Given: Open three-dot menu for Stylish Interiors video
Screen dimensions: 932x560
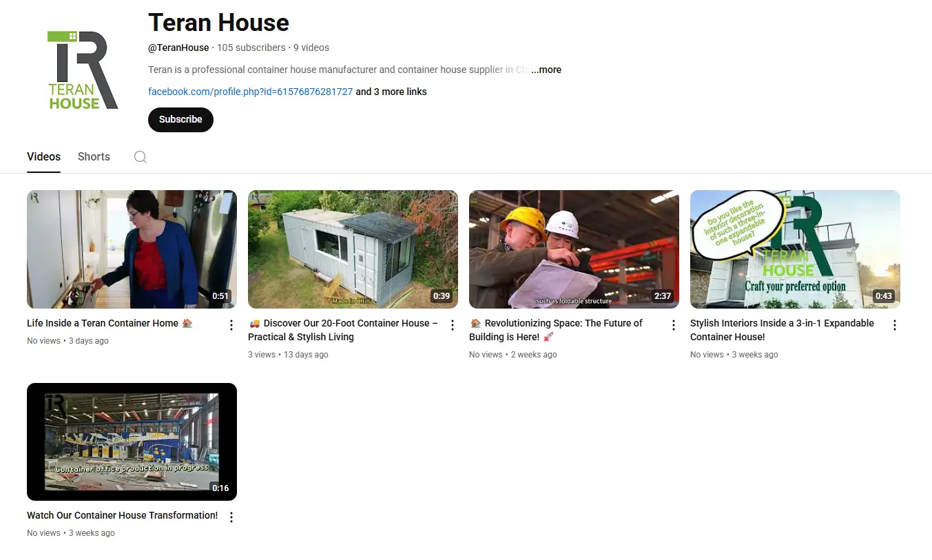Looking at the screenshot, I should coord(895,325).
